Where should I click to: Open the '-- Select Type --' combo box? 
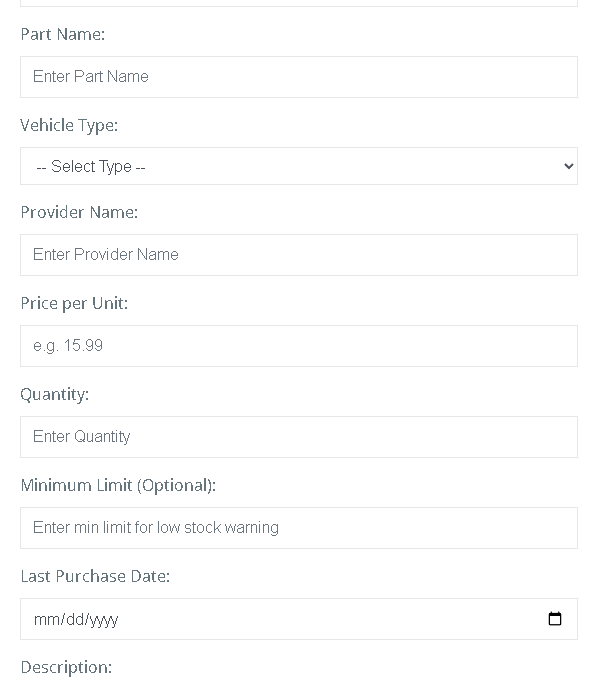tap(299, 166)
